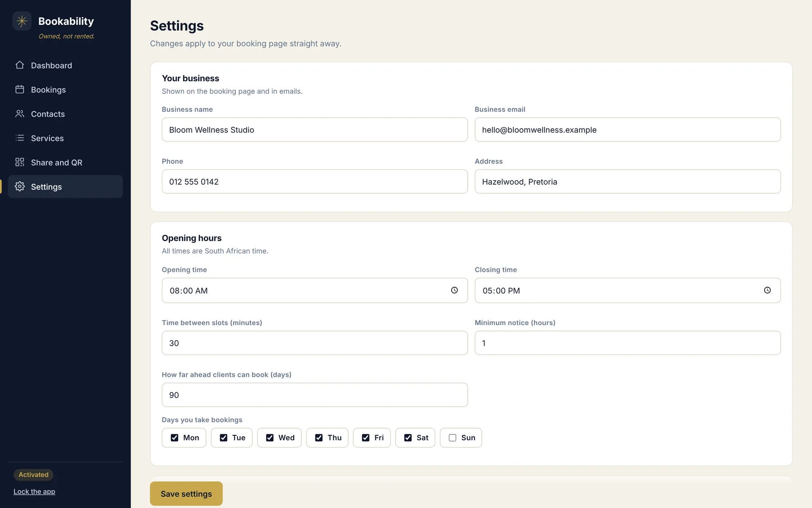The image size is (812, 508).
Task: Focus the Business name field
Action: tap(315, 130)
